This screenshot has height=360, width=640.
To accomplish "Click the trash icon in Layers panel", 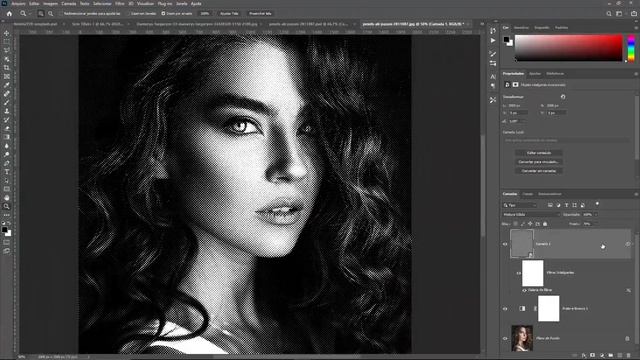I will tap(628, 356).
